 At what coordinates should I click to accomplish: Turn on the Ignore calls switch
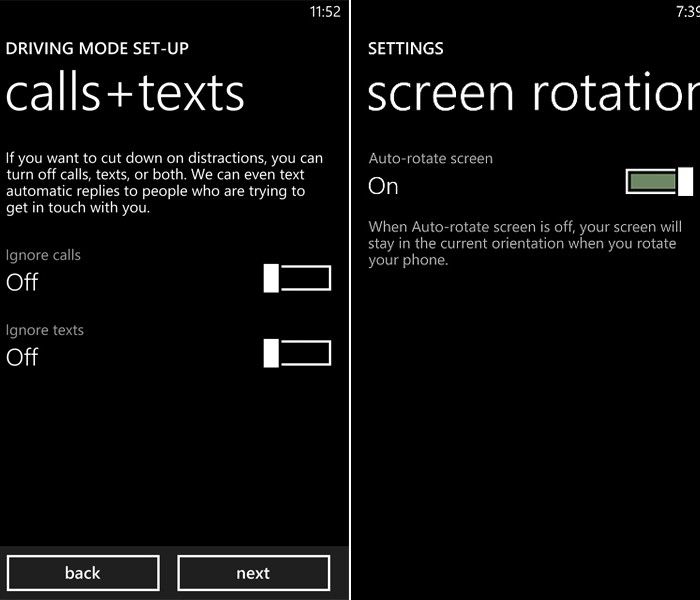coord(297,278)
